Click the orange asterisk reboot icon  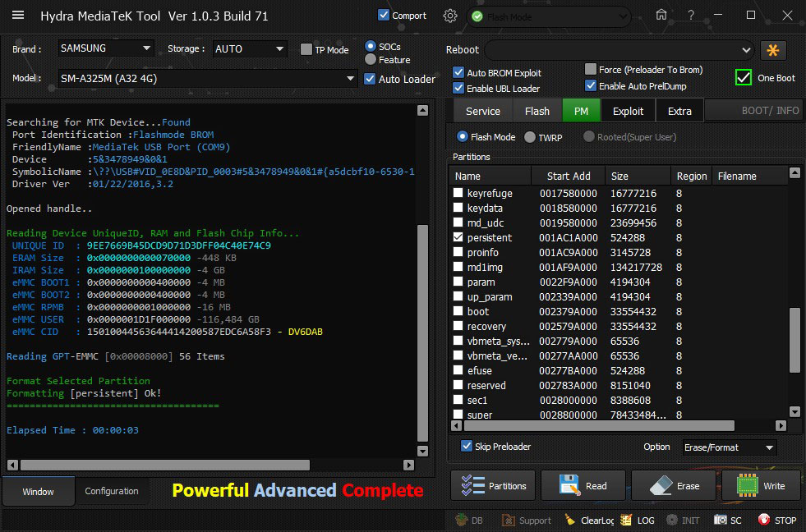[x=773, y=50]
